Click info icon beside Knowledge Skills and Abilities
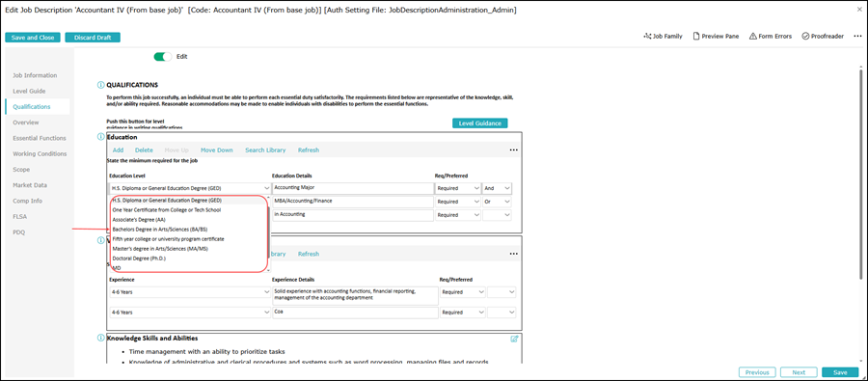This screenshot has width=868, height=381. (100, 338)
